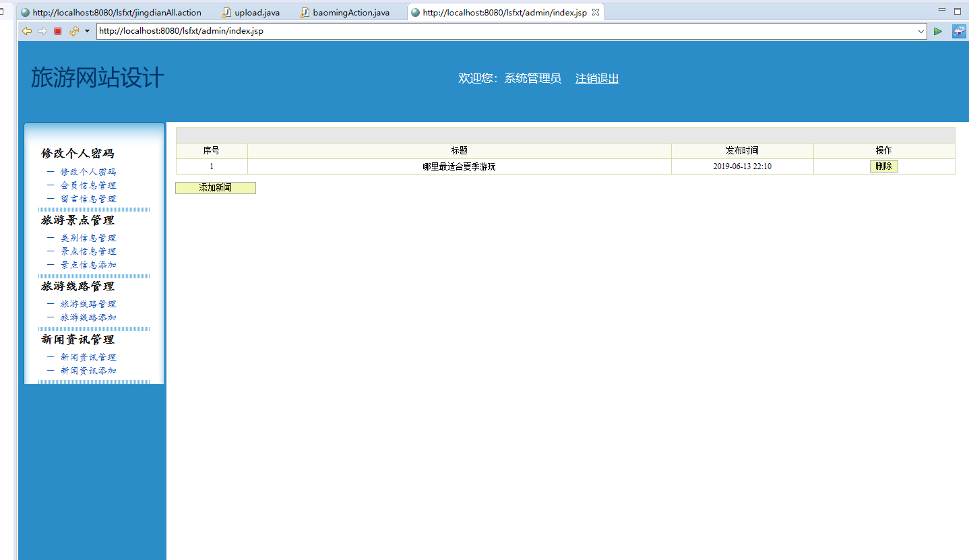The width and height of the screenshot is (969, 560).
Task: Close the index.jsp browser tab
Action: [596, 12]
